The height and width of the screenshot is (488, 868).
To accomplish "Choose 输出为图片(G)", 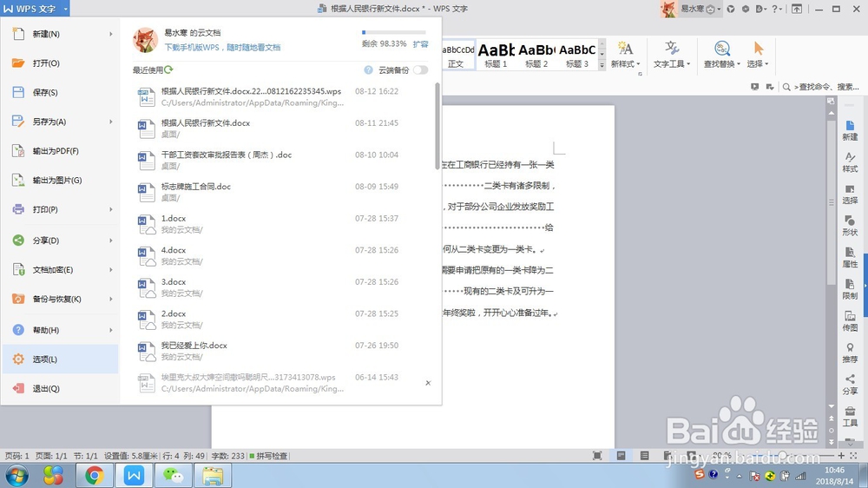I will 60,180.
